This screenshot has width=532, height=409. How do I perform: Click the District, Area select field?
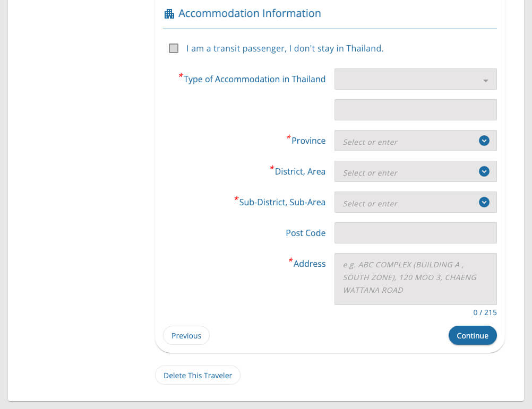pyautogui.click(x=415, y=171)
